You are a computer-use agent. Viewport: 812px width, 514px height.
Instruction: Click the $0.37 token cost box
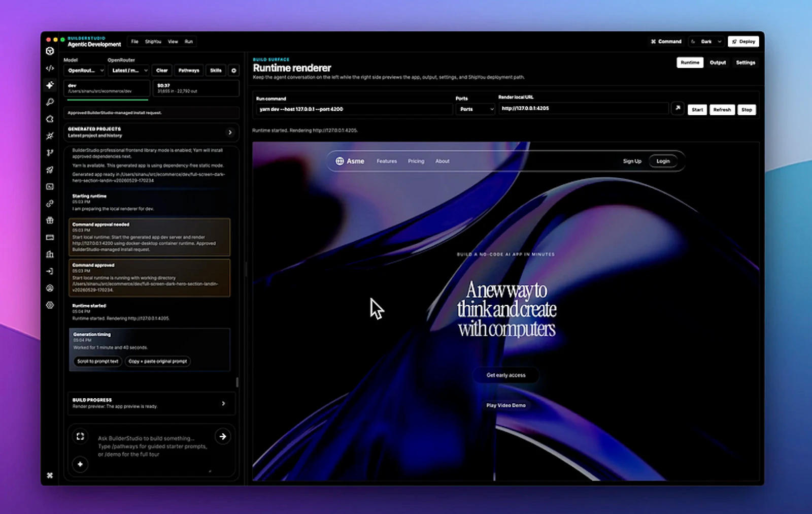[x=196, y=88]
